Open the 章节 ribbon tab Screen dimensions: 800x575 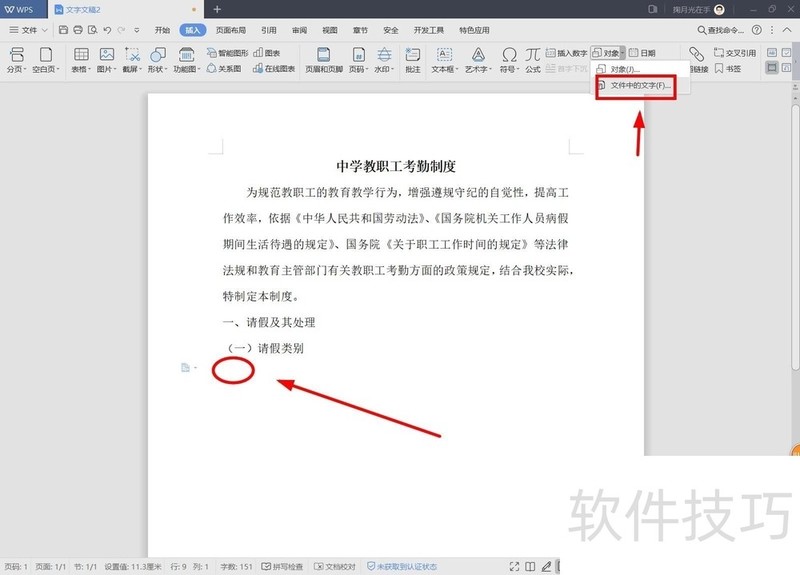pos(360,30)
